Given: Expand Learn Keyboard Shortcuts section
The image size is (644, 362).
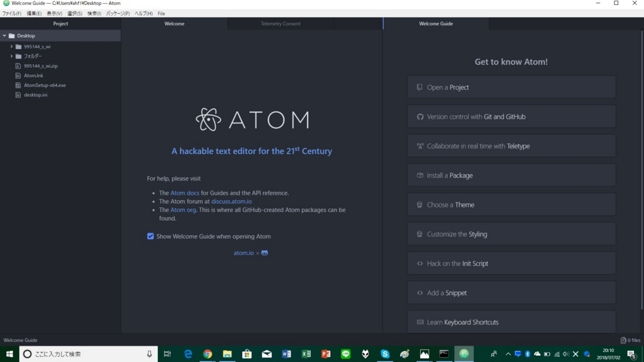Looking at the screenshot, I should click(x=511, y=322).
